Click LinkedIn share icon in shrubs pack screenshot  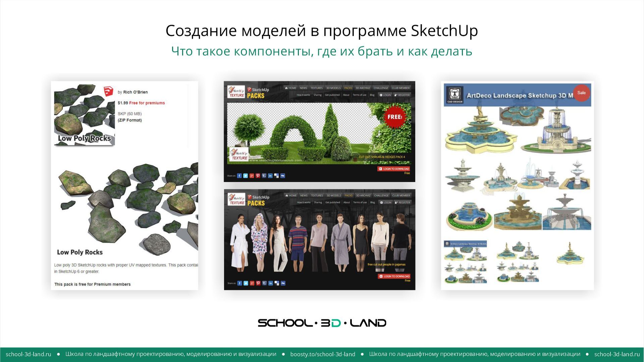(270, 176)
